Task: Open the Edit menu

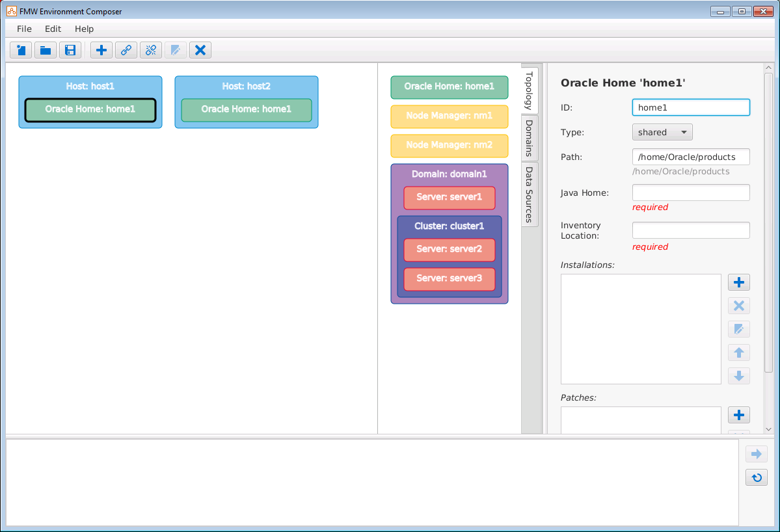Action: 53,29
